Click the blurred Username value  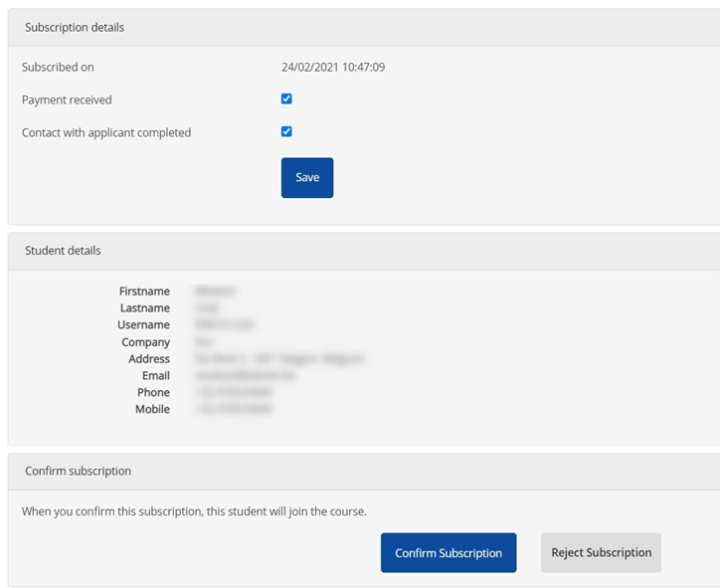pyautogui.click(x=224, y=324)
